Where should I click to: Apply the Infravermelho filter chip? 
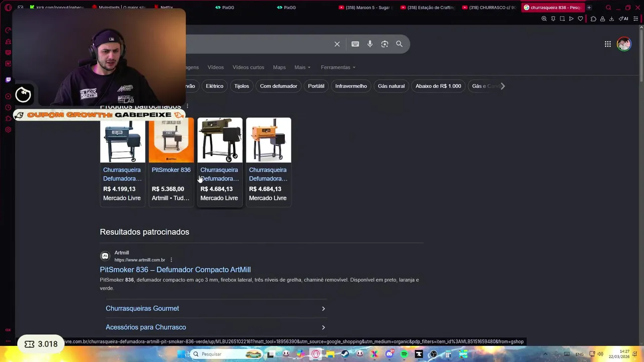[351, 86]
